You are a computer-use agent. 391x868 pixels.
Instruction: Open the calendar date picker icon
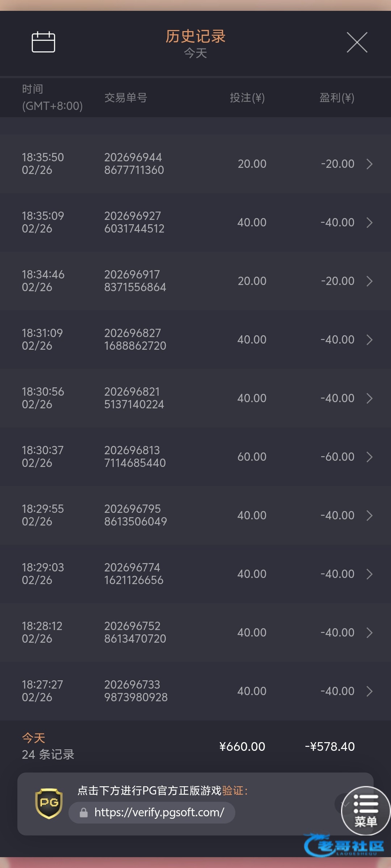(x=43, y=42)
